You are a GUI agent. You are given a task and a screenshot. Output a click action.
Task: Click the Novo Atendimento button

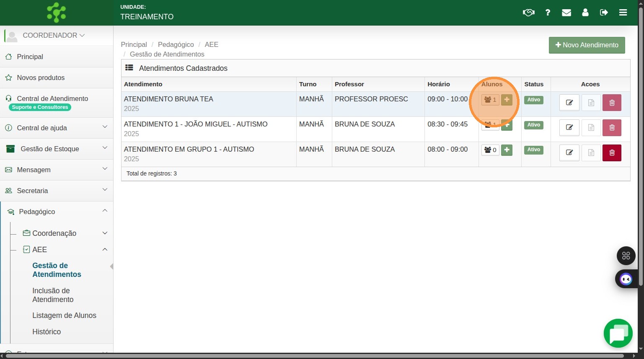[x=587, y=45]
